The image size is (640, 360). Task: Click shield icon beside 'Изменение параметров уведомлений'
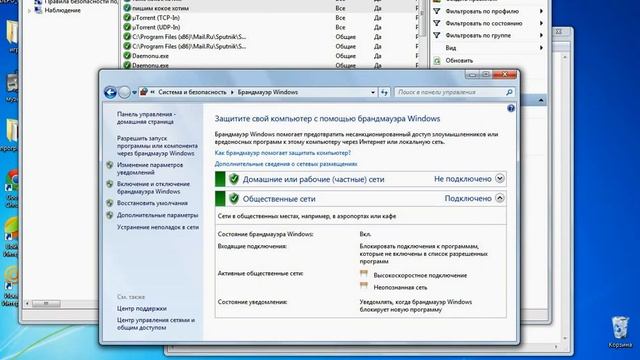110,165
